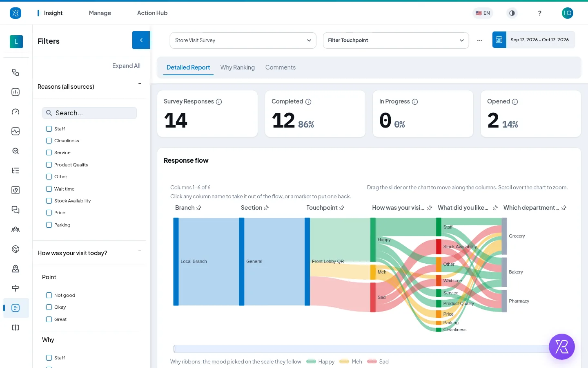Toggle the dark/light contrast theme icon

pyautogui.click(x=512, y=13)
